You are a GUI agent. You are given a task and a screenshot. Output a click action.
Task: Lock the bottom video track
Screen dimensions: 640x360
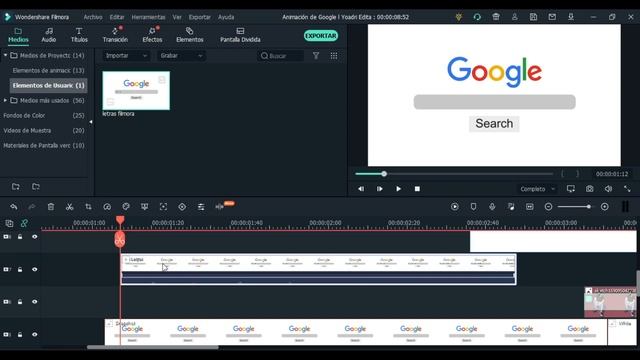tap(20, 334)
